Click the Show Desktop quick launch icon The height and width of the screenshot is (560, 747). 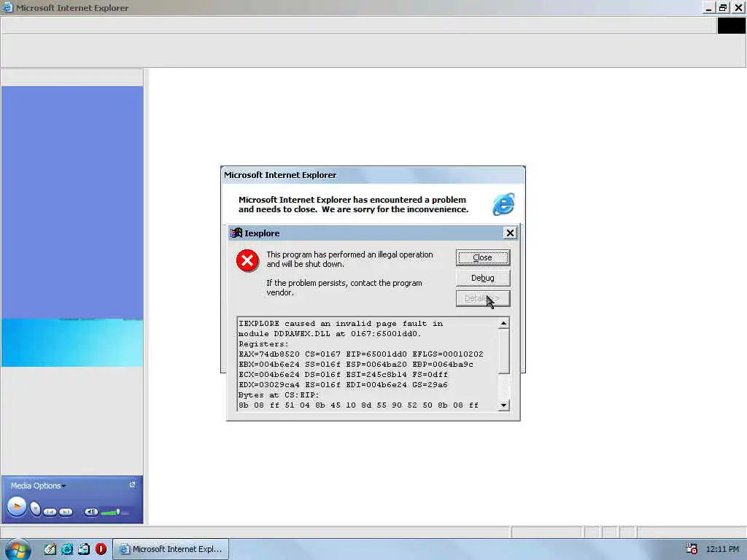pos(84,549)
